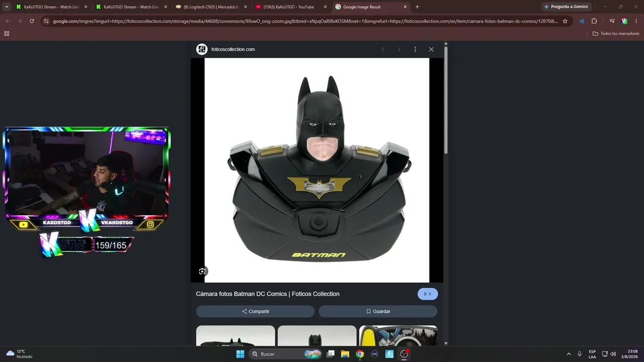
Task: Click the Instagram icon on stream overlay
Action: (150, 225)
